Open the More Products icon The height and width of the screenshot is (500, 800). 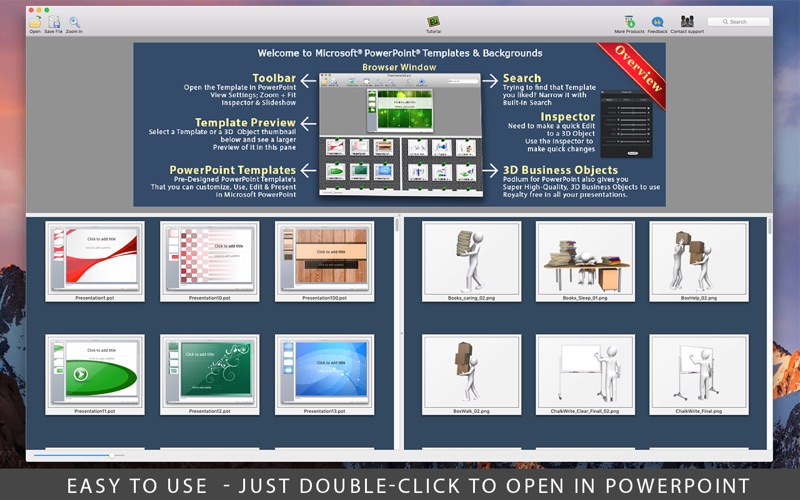630,22
